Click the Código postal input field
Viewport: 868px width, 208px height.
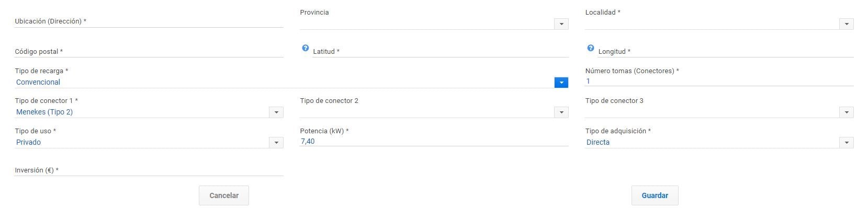click(x=149, y=51)
